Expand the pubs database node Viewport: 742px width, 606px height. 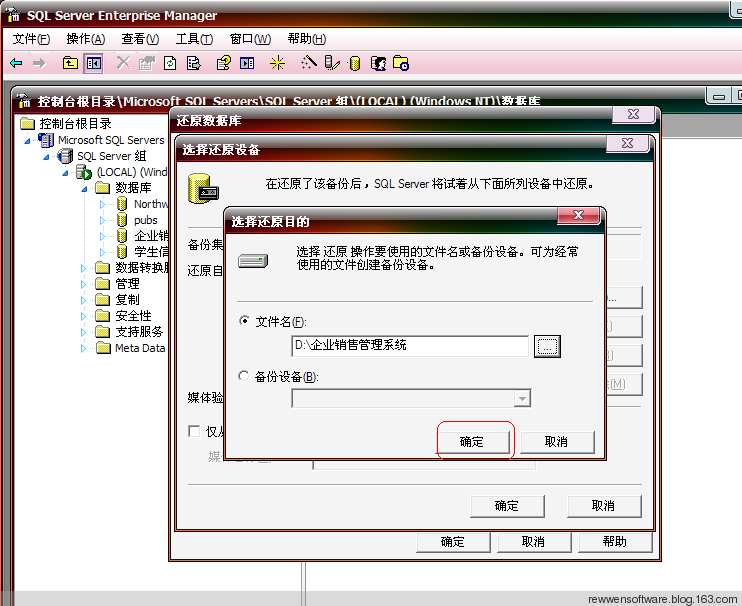pyautogui.click(x=102, y=220)
